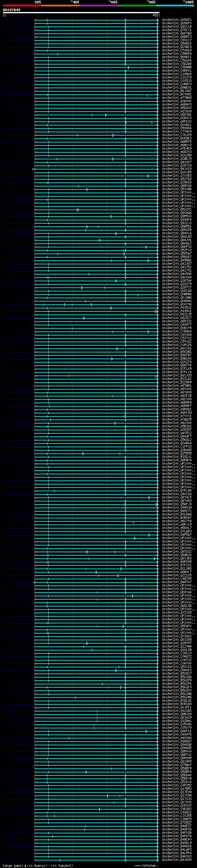Click the UniRef100_Q00811 label

click(177, 125)
